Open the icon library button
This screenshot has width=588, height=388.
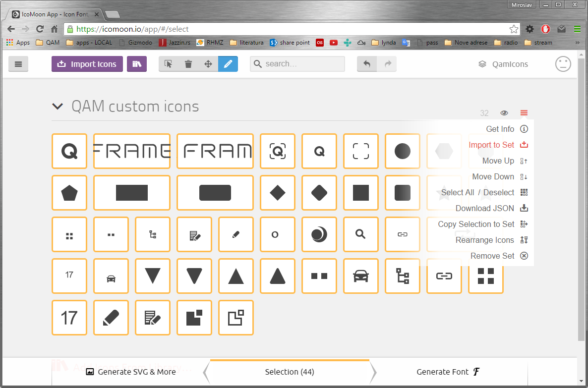pos(137,64)
